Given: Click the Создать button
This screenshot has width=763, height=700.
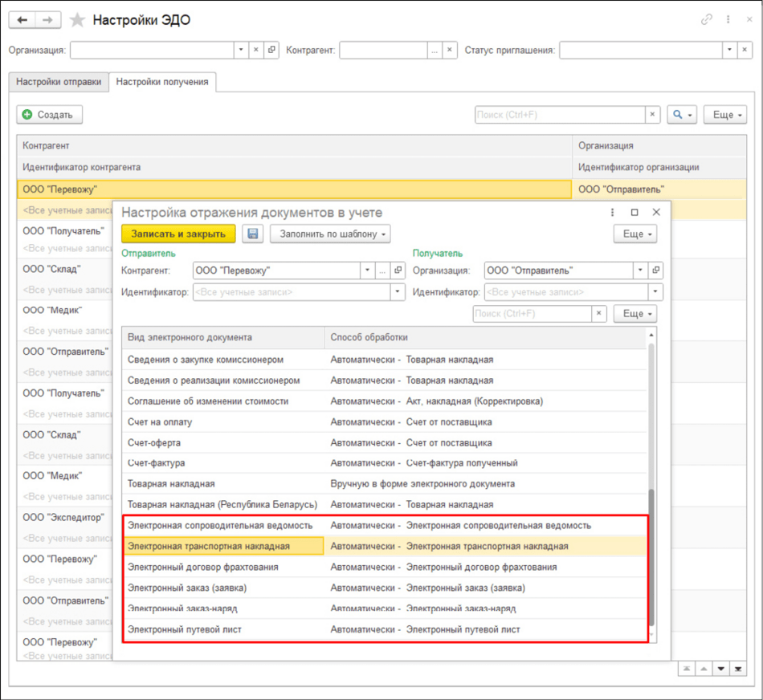Looking at the screenshot, I should 50,115.
